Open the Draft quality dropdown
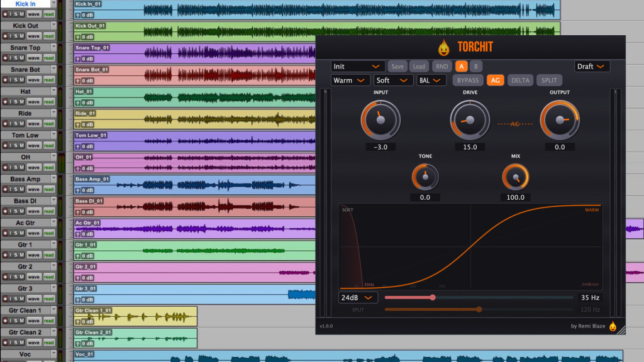The image size is (644, 362). 592,67
